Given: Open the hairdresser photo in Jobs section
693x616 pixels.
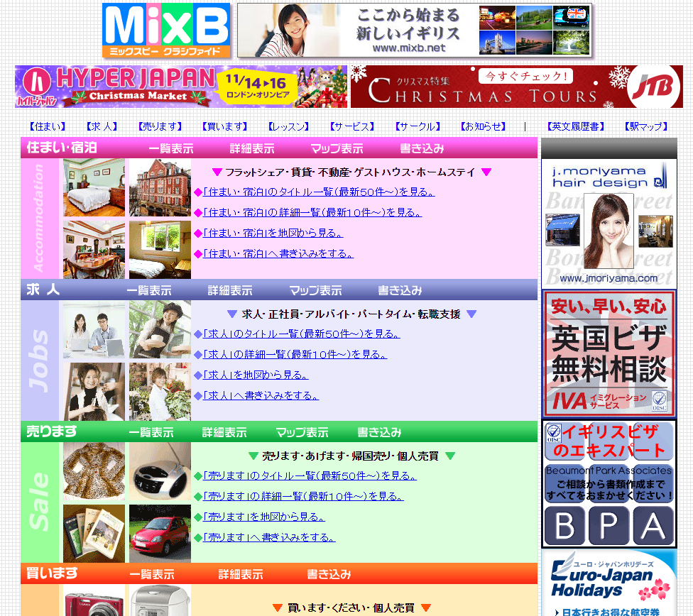Looking at the screenshot, I should point(94,392).
